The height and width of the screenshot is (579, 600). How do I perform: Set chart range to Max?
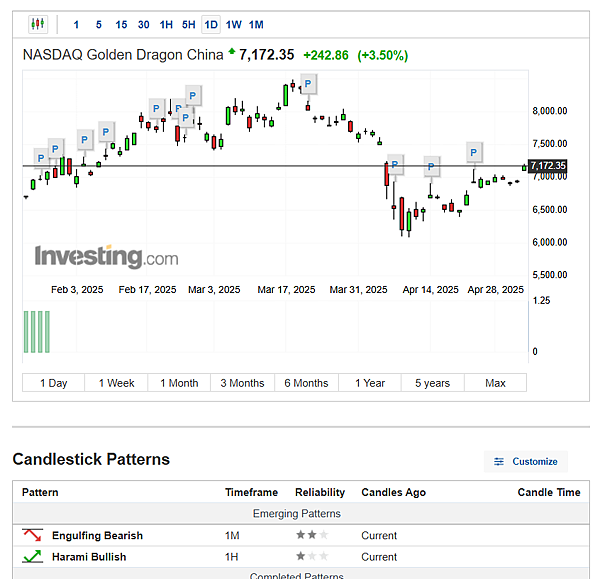tap(495, 383)
